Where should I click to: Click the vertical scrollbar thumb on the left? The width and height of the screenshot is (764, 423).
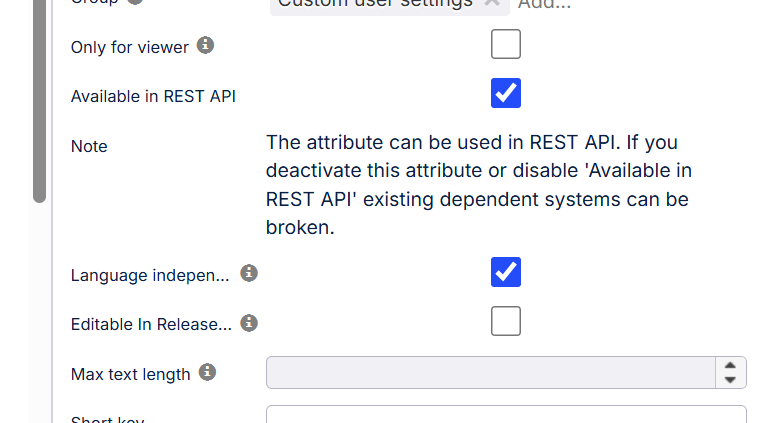(x=39, y=100)
